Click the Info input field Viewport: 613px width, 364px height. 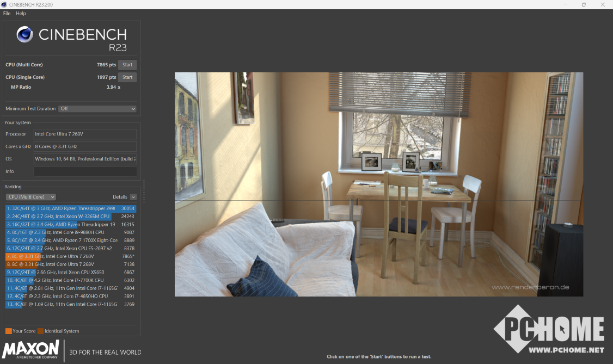click(85, 171)
